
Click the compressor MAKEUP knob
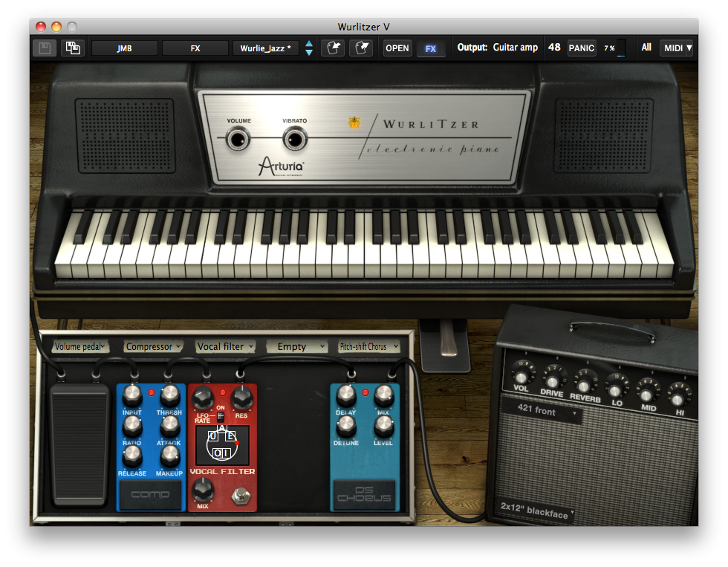point(169,456)
